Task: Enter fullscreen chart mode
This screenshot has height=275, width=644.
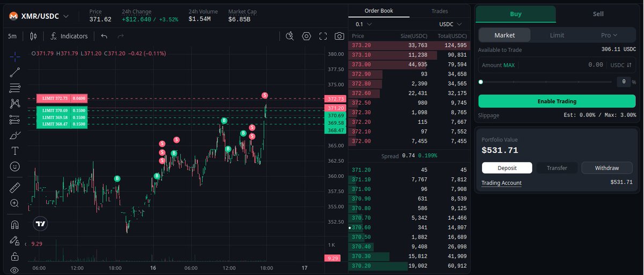Action: click(323, 36)
